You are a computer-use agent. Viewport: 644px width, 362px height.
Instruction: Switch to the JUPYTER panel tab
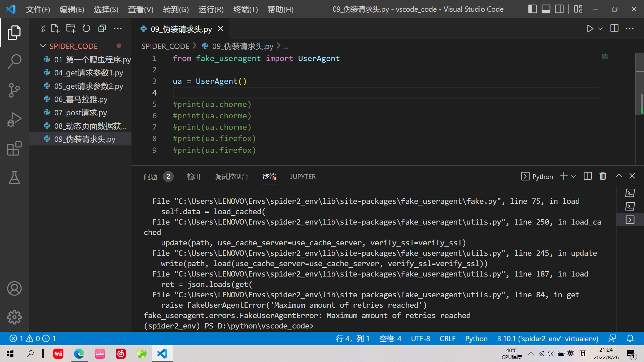tap(303, 177)
